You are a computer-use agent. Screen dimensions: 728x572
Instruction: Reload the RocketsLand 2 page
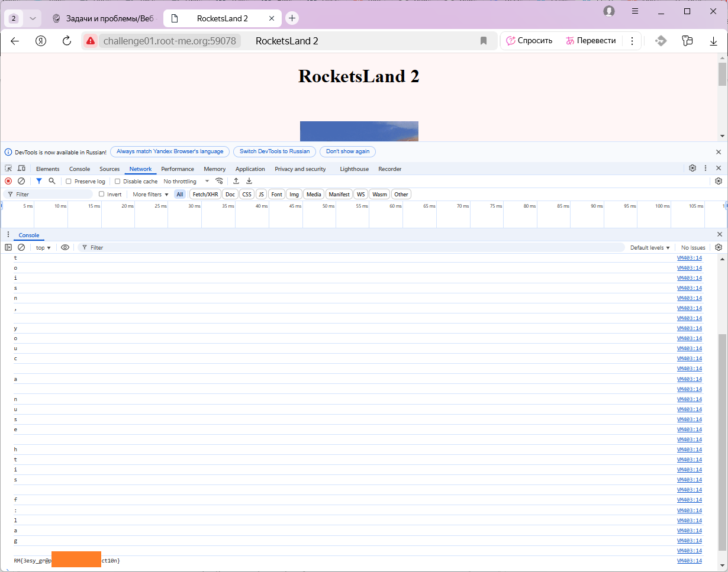pos(67,41)
